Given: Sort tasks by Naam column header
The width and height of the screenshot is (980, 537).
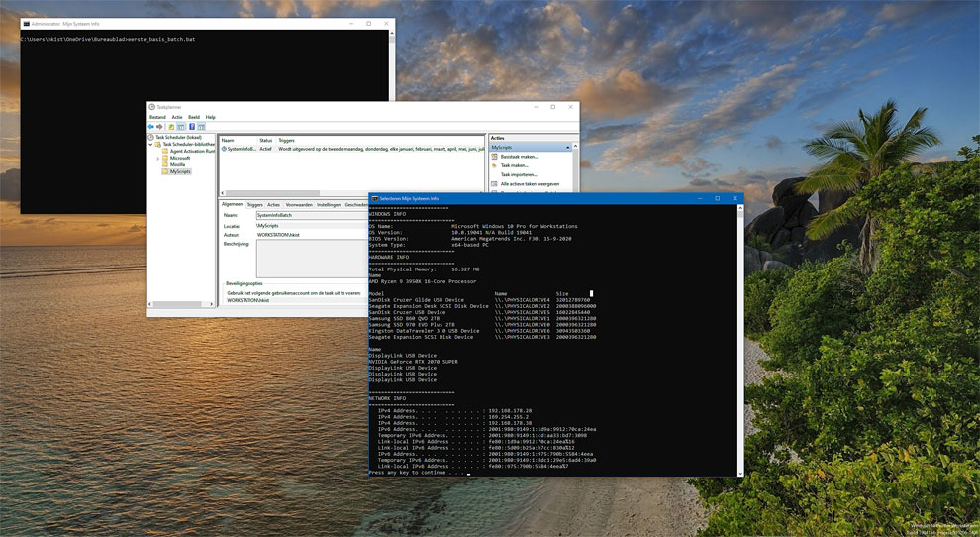Looking at the screenshot, I should (228, 141).
